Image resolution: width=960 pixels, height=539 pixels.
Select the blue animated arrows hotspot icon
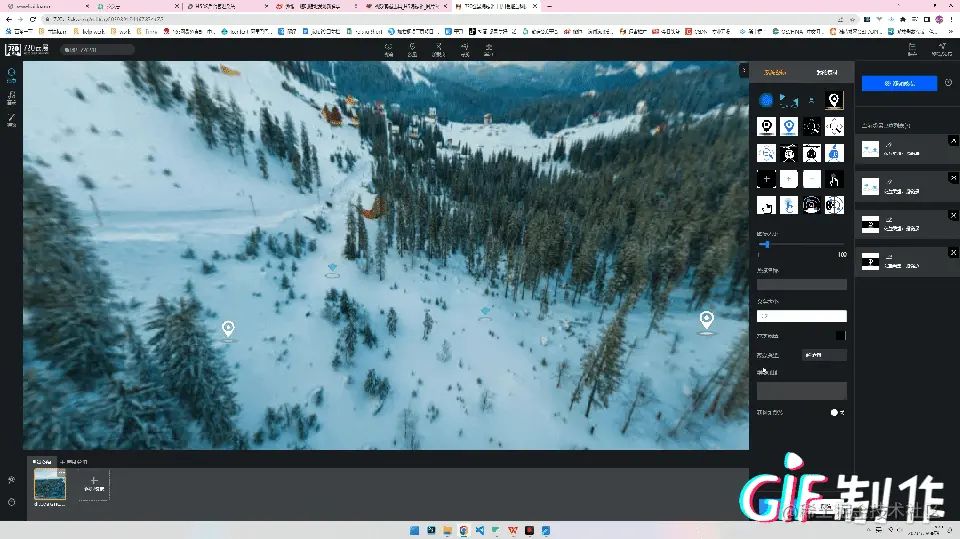click(789, 100)
